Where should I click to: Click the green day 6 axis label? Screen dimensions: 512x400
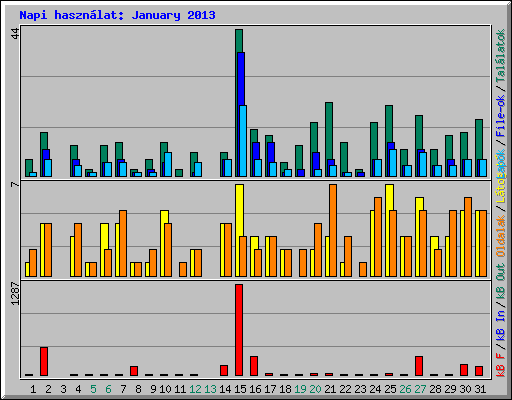tap(108, 389)
